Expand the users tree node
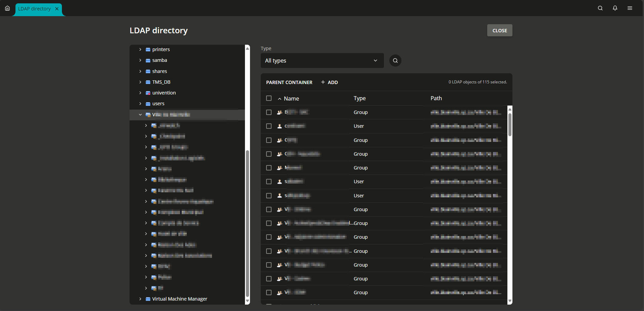Image resolution: width=644 pixels, height=311 pixels. 140,104
